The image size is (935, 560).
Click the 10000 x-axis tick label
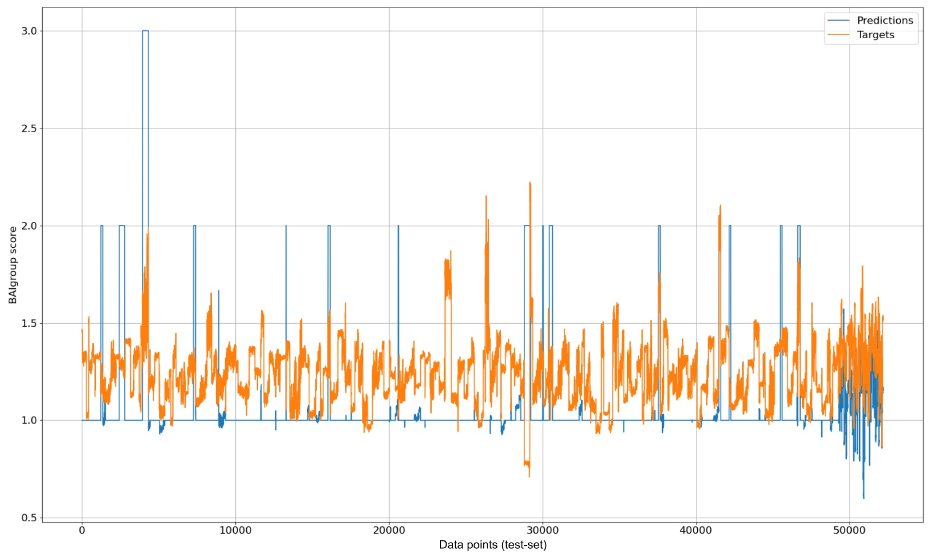tap(235, 531)
